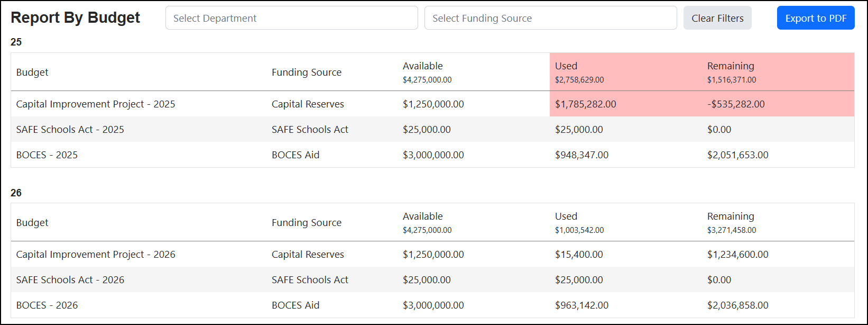868x325 pixels.
Task: Click the Report By Budget heading
Action: pyautogui.click(x=76, y=17)
